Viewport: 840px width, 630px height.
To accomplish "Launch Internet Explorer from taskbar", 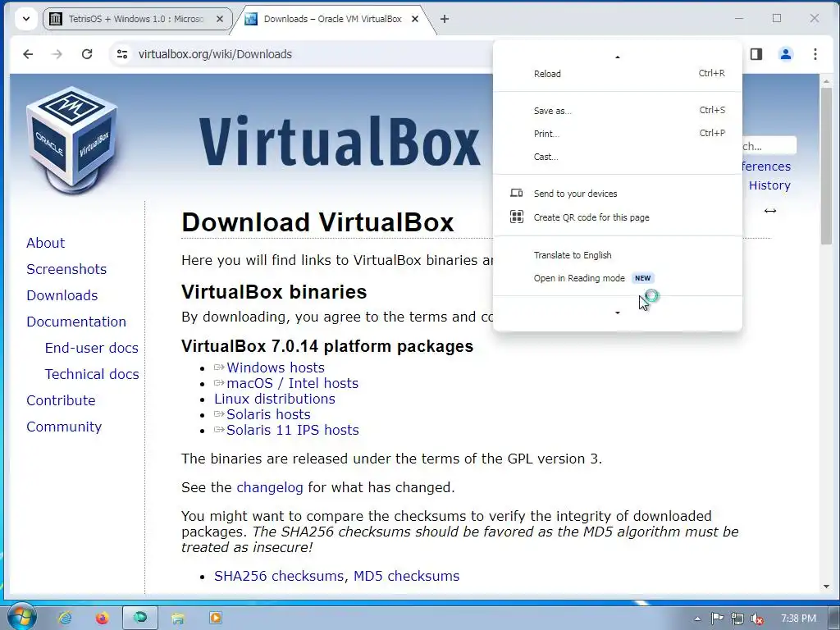I will tap(65, 618).
